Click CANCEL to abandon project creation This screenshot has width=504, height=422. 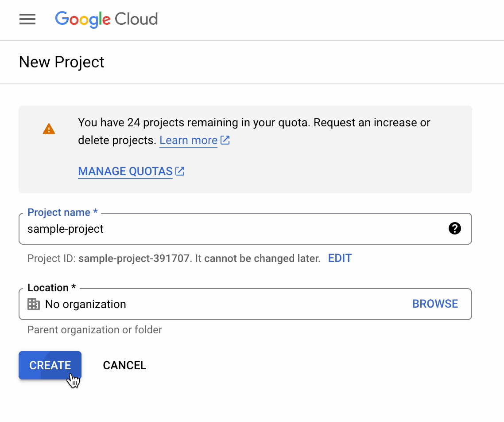(124, 365)
